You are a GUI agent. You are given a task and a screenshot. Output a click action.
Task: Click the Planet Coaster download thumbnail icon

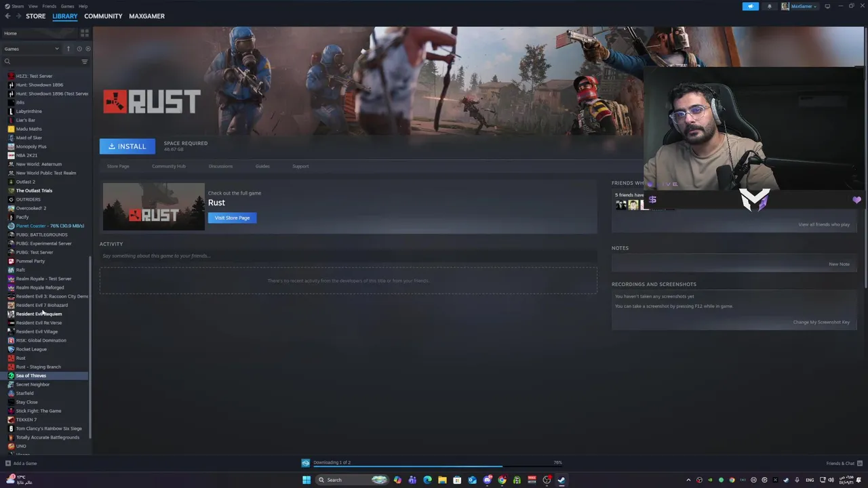[306, 463]
